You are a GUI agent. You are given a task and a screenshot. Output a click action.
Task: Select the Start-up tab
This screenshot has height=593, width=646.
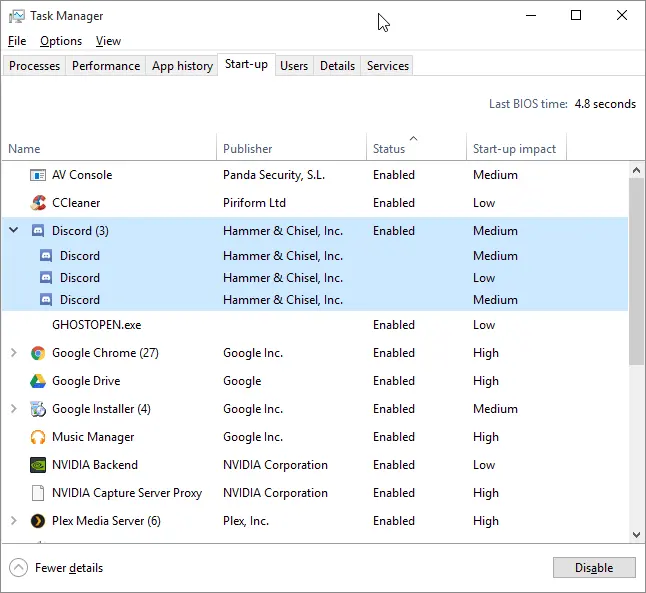(x=246, y=65)
